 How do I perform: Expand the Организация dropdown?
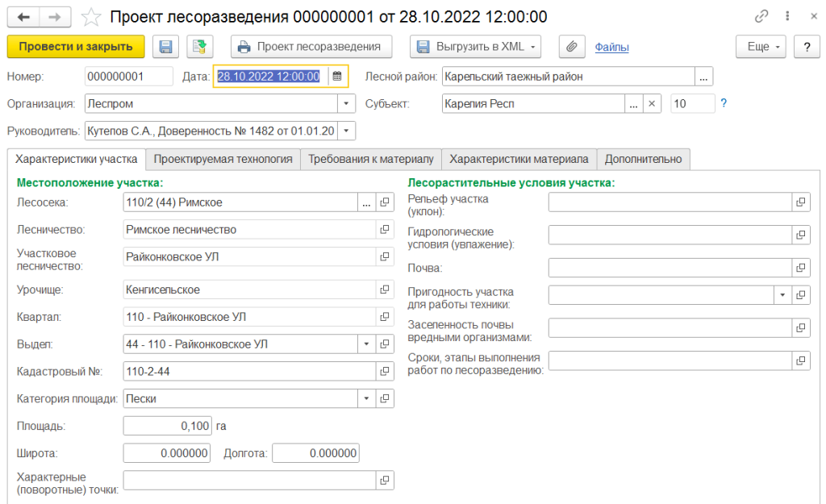pos(346,104)
